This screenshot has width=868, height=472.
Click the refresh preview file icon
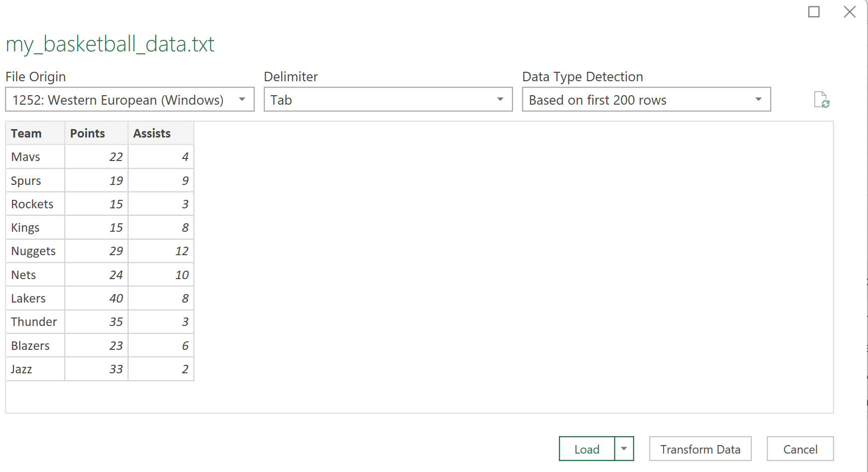(821, 100)
